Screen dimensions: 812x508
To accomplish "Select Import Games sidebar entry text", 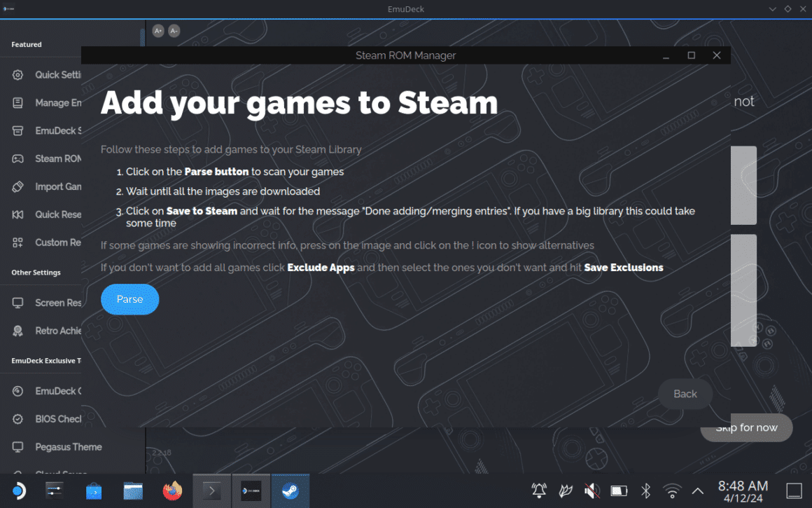I will [x=58, y=186].
